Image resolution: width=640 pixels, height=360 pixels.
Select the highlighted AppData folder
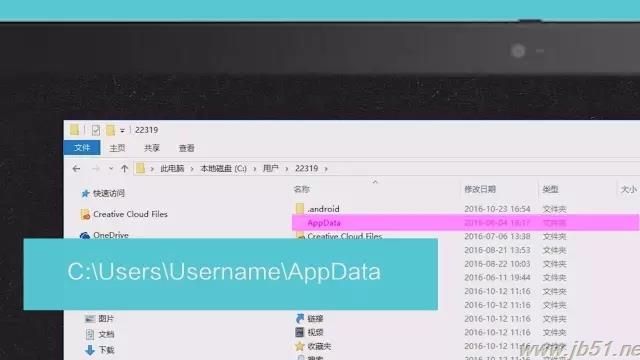click(465, 222)
